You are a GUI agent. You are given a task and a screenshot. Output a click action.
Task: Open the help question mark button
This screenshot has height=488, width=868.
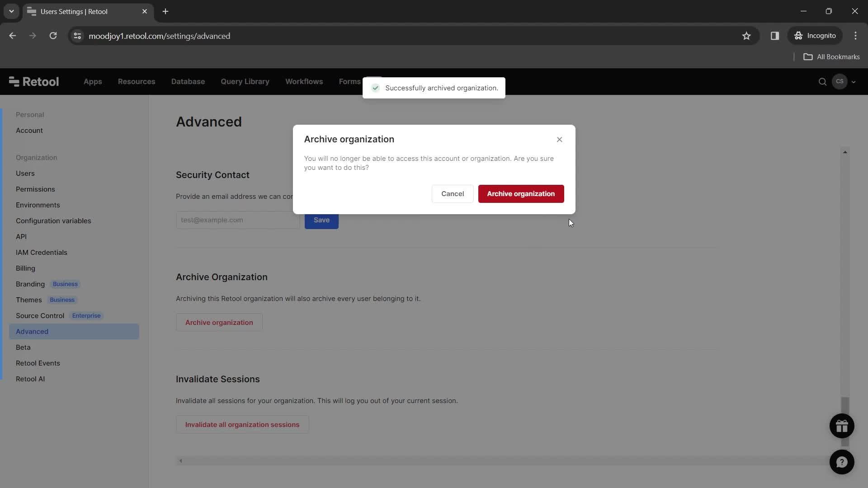(842, 462)
